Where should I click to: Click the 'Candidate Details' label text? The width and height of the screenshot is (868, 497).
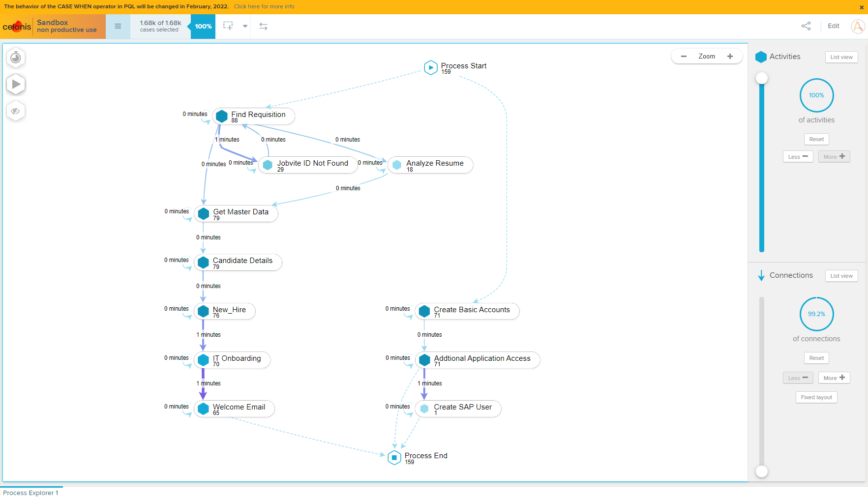(x=242, y=261)
